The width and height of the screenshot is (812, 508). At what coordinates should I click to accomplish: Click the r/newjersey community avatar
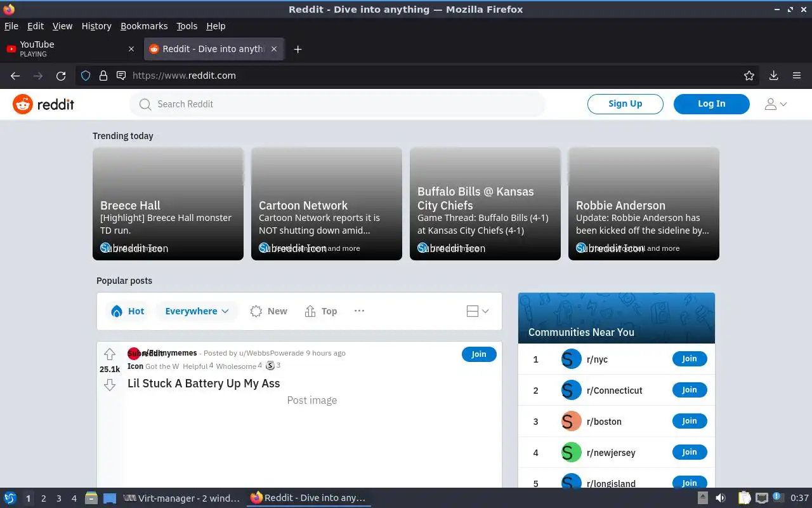(x=572, y=452)
